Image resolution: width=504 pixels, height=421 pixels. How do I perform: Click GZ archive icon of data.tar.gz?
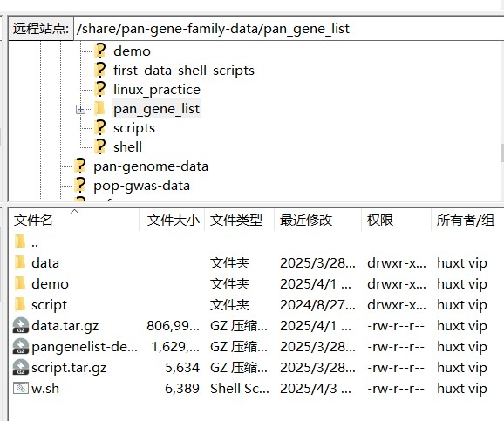[x=21, y=325]
